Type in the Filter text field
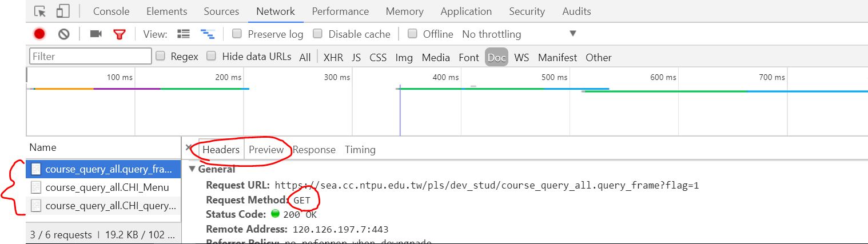 [x=90, y=57]
